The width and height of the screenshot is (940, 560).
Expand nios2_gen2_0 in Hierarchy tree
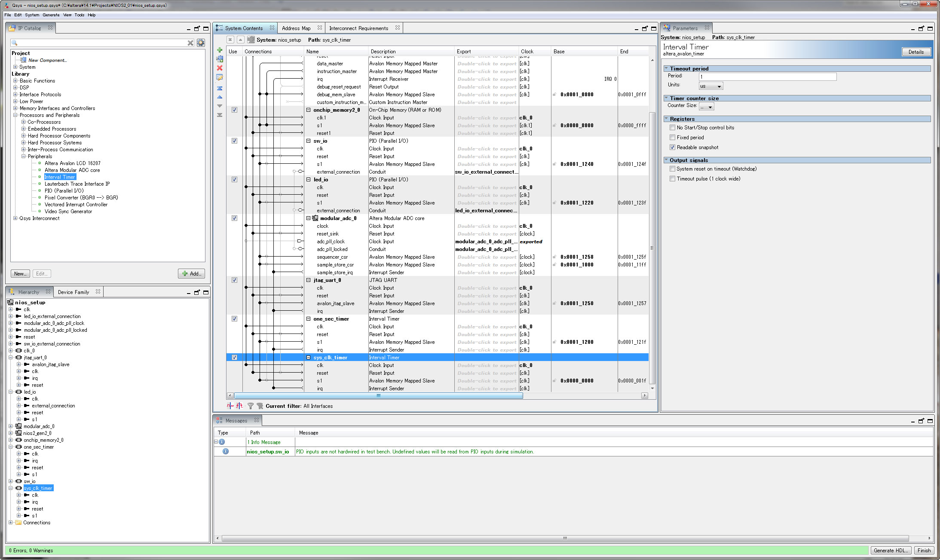(11, 433)
